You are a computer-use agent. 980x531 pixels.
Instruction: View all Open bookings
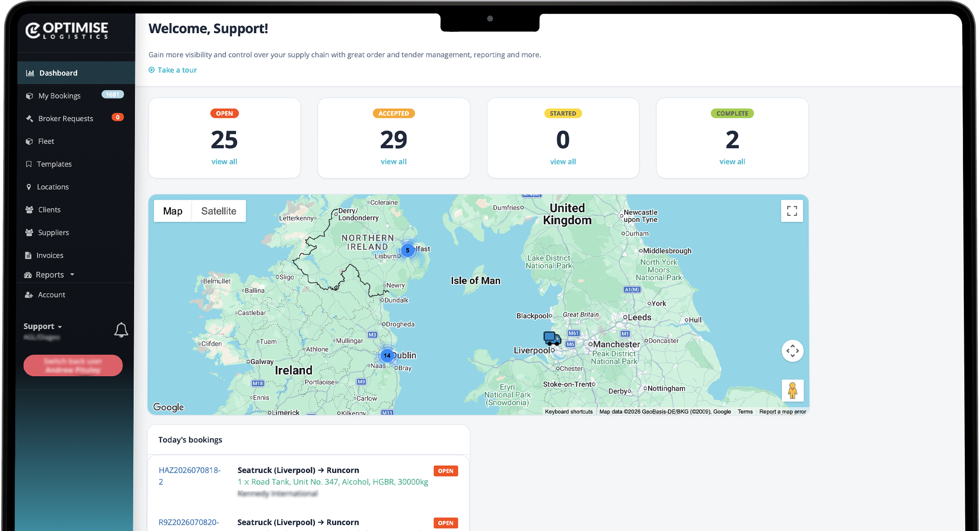coord(224,162)
